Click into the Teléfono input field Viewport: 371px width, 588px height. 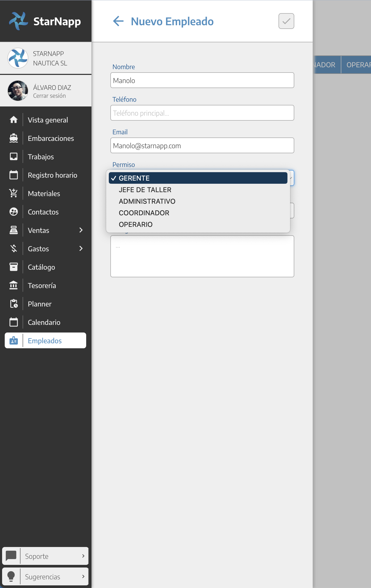point(202,113)
